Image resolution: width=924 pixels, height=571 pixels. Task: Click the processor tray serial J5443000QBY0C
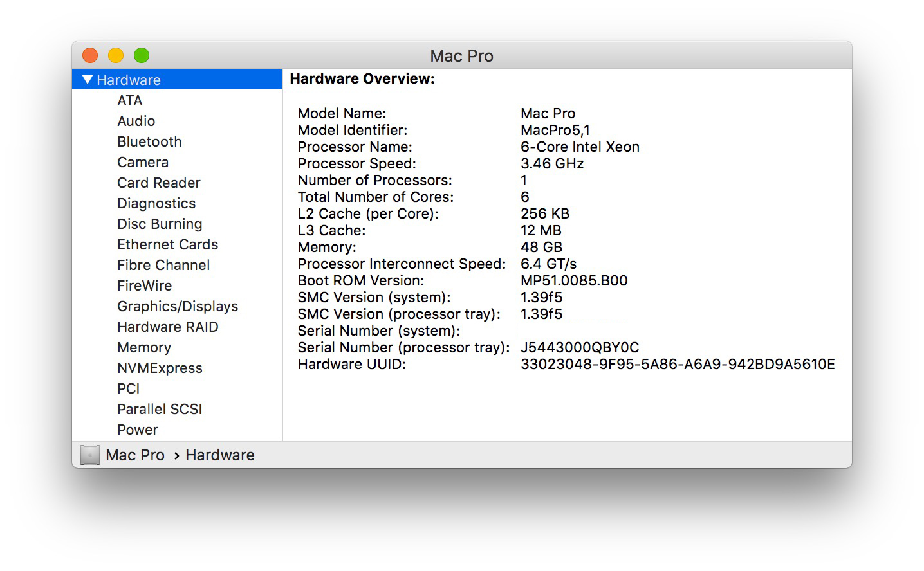click(x=580, y=348)
